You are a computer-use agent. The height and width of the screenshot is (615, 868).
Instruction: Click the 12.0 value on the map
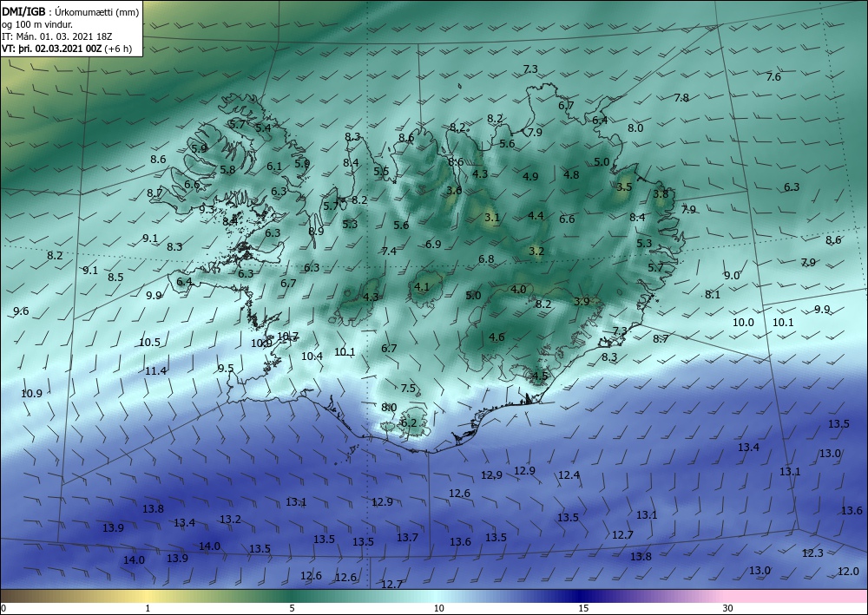(848, 572)
